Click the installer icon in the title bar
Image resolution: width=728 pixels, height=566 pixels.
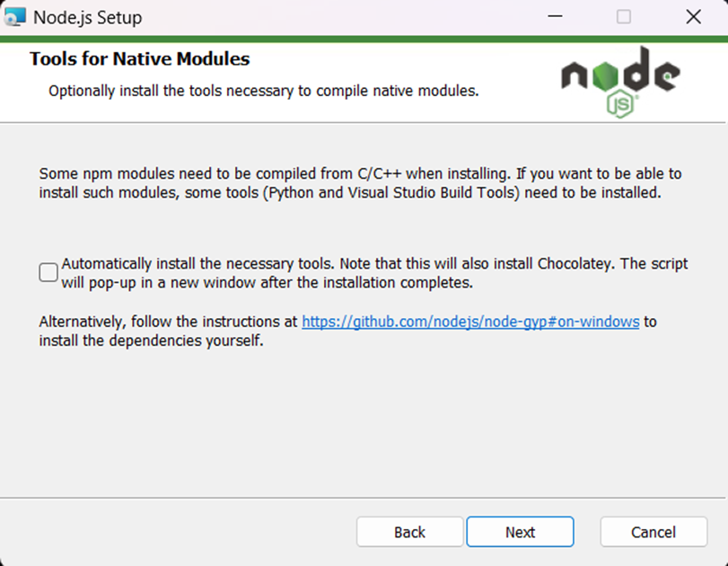(14, 17)
